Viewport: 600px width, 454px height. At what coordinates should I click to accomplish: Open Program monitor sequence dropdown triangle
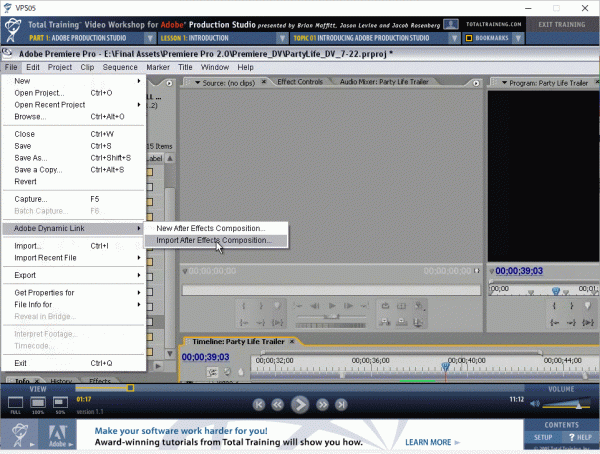pyautogui.click(x=504, y=83)
